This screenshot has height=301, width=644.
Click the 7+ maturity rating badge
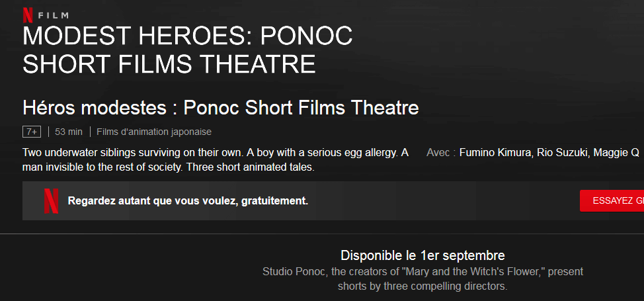point(32,132)
